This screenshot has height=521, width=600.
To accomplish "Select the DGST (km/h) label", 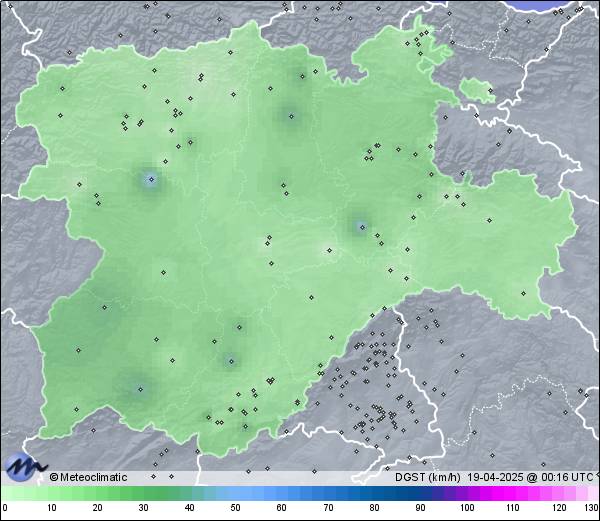I will 428,477.
